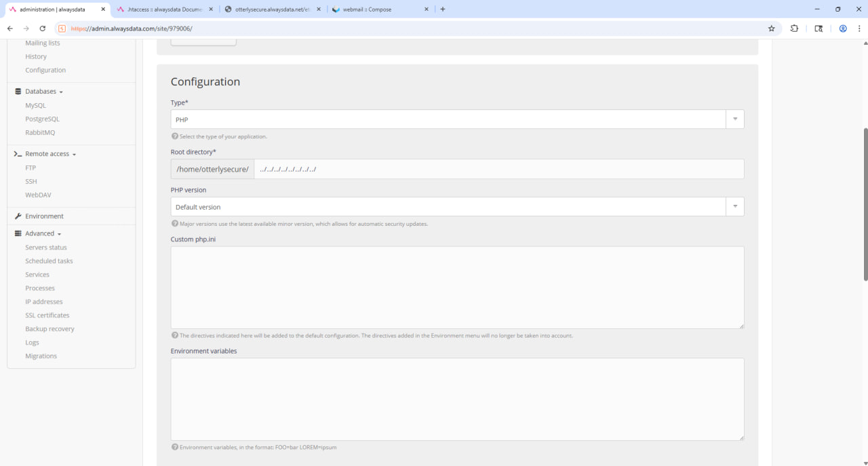The width and height of the screenshot is (868, 466).
Task: Switch to the webmail Compose tab
Action: coord(379,9)
